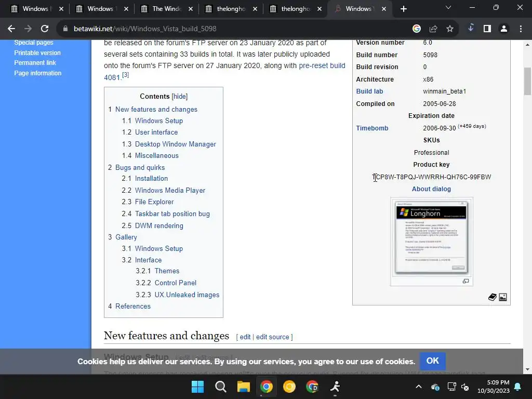Image resolution: width=532 pixels, height=399 pixels.
Task: Jump to New features and changes contents entry
Action: pyautogui.click(x=156, y=109)
